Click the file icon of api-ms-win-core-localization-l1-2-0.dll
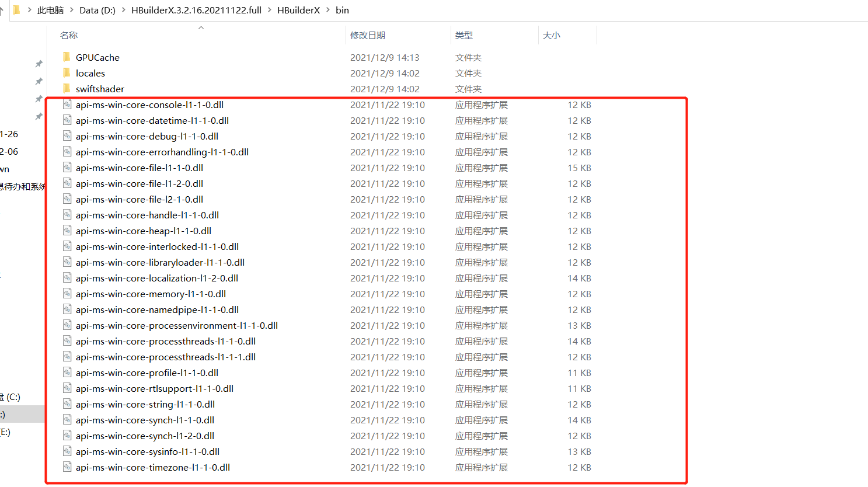This screenshot has height=487, width=868. pos(67,278)
